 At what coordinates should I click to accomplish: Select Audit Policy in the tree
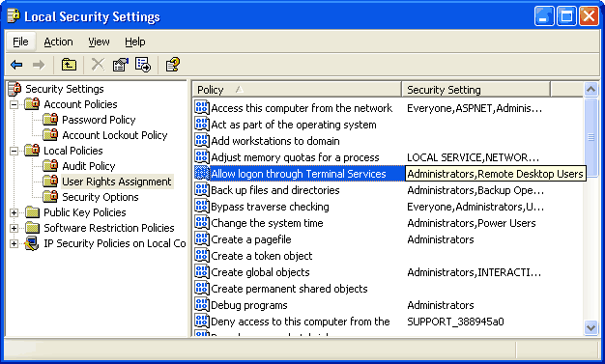click(x=89, y=166)
